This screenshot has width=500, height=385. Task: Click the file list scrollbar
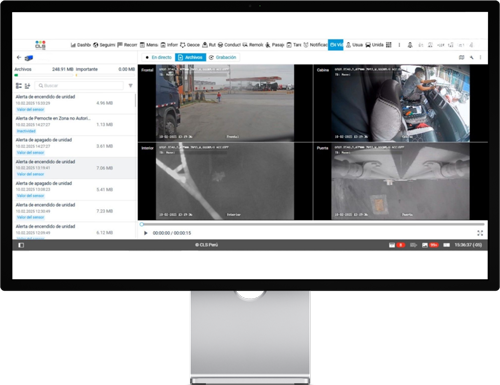[135, 100]
